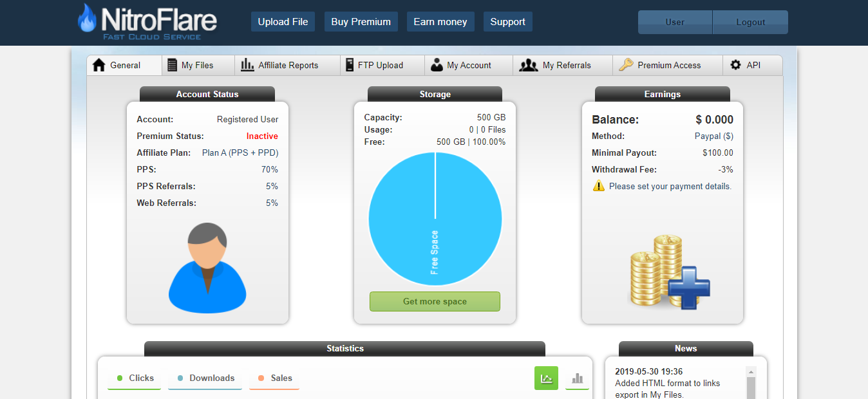868x399 pixels.
Task: Click the $ 0.000 balance value
Action: (x=714, y=120)
